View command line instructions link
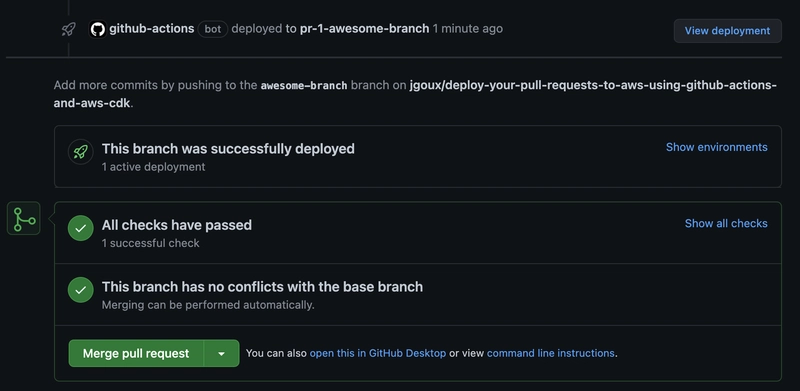 551,353
